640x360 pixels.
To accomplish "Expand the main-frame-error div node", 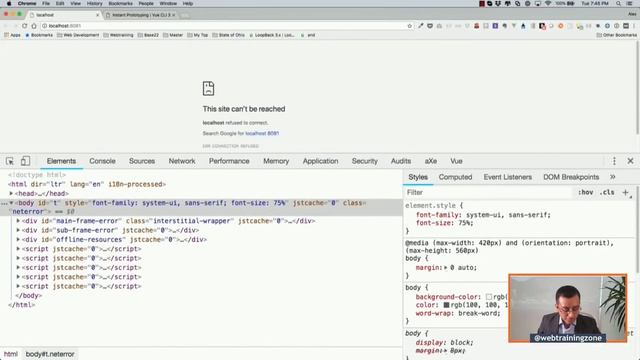I will 18,221.
